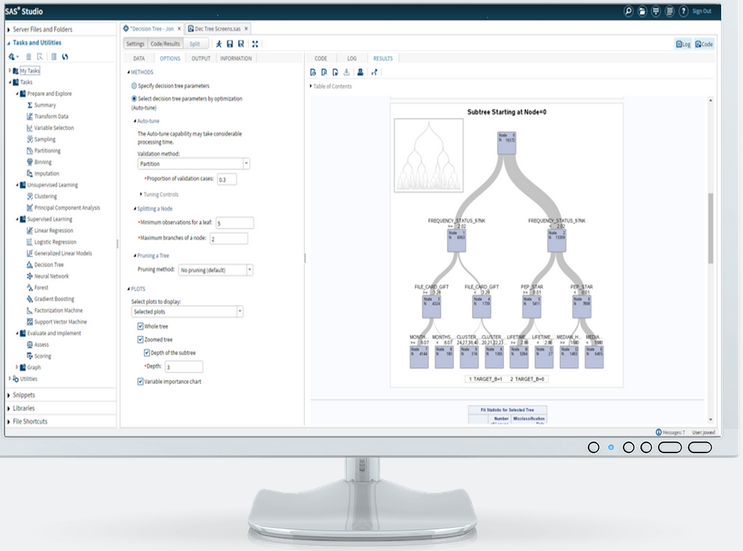Click the Log button at top right
Image resolution: width=743 pixels, height=551 pixels.
683,44
